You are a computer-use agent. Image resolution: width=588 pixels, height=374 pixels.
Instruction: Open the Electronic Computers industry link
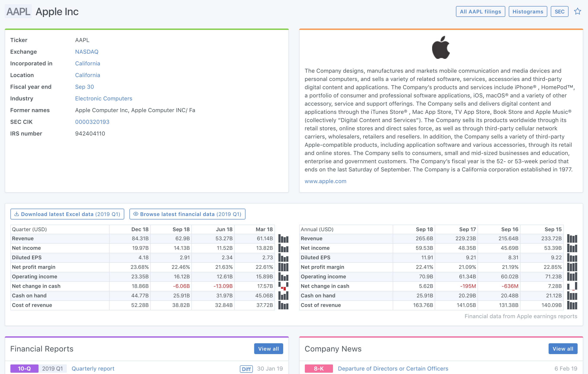tap(103, 98)
